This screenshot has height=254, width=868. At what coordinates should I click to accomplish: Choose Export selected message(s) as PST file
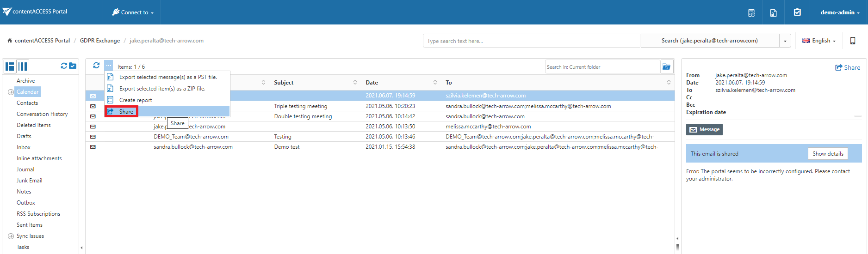[x=167, y=77]
